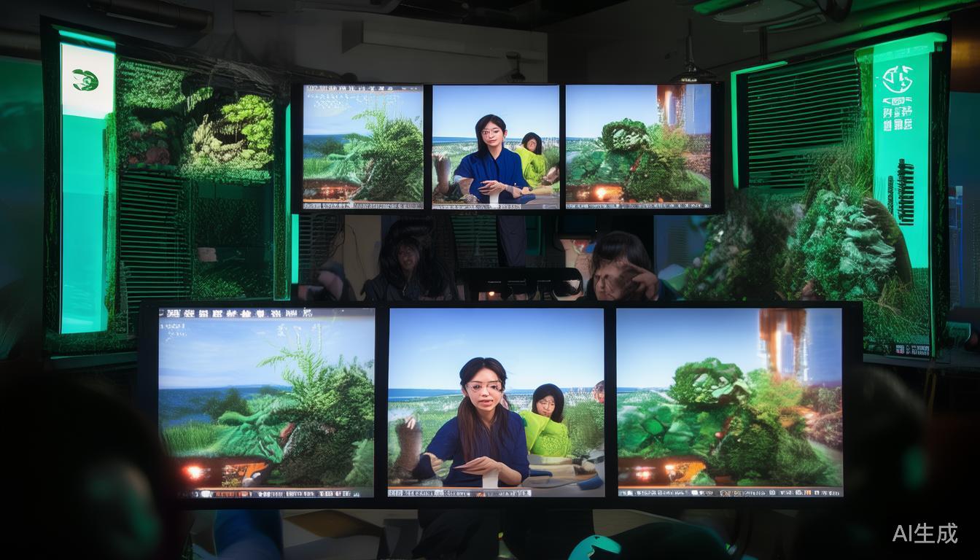
Task: Click the AI生成 watermark
Action: point(924,533)
